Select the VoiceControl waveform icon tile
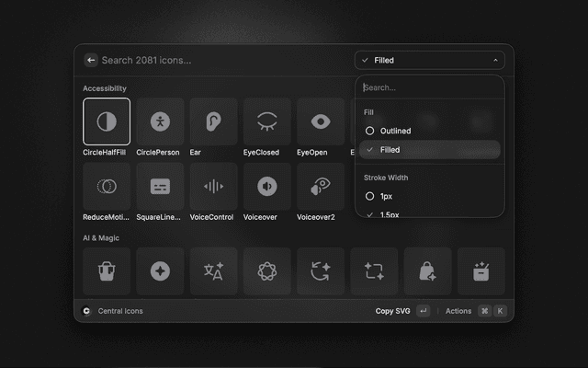The width and height of the screenshot is (588, 368). click(x=214, y=186)
